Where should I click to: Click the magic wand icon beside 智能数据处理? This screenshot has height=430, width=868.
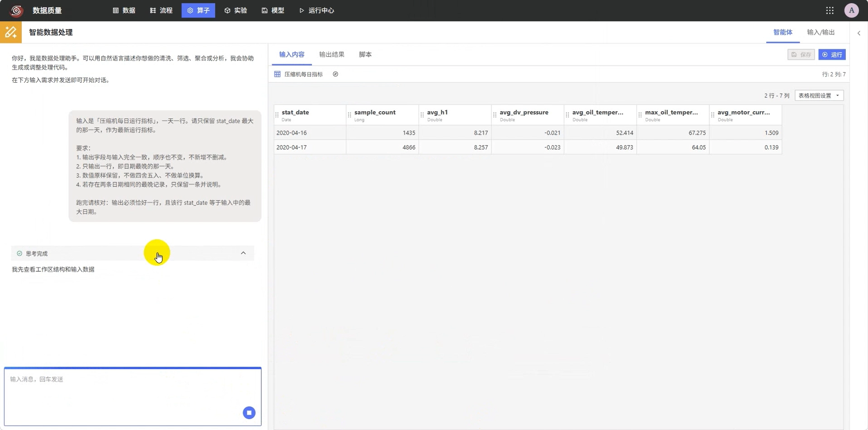[x=11, y=32]
